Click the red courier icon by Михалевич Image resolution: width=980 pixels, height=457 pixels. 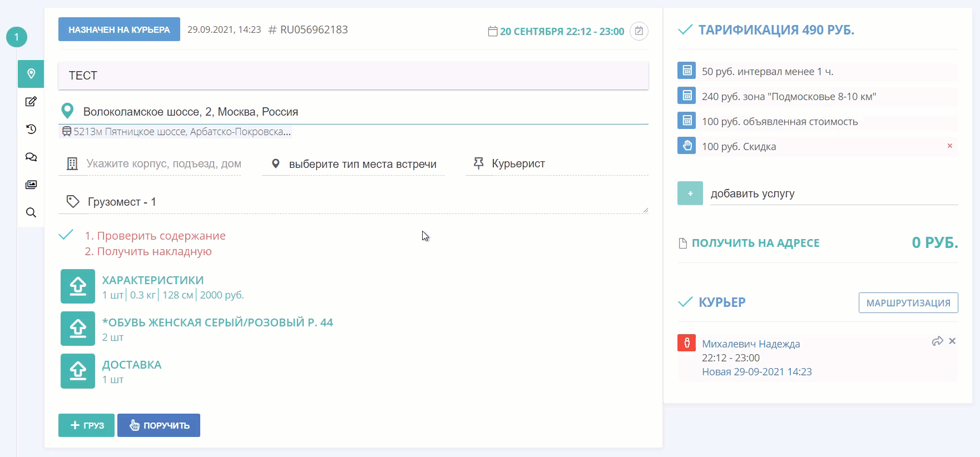point(687,342)
